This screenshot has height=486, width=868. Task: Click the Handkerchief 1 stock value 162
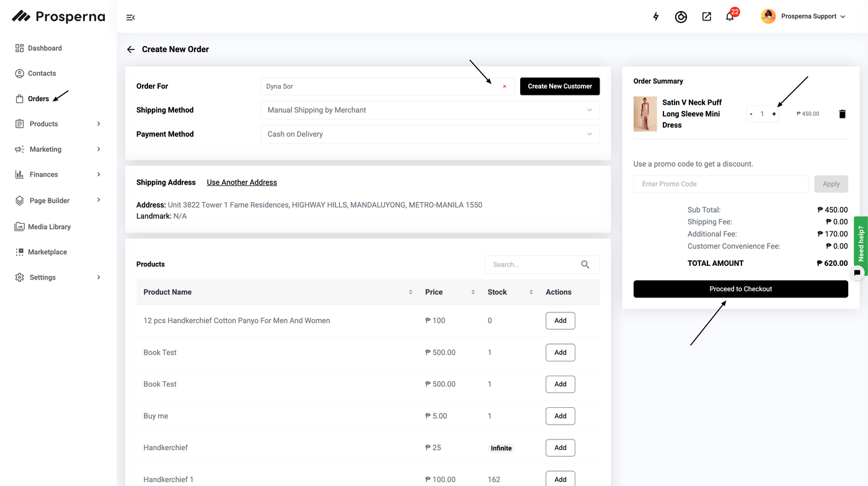coord(494,480)
